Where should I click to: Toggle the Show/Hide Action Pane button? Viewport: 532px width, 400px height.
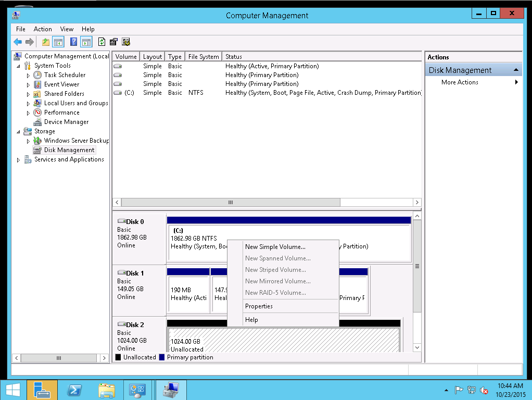point(86,42)
